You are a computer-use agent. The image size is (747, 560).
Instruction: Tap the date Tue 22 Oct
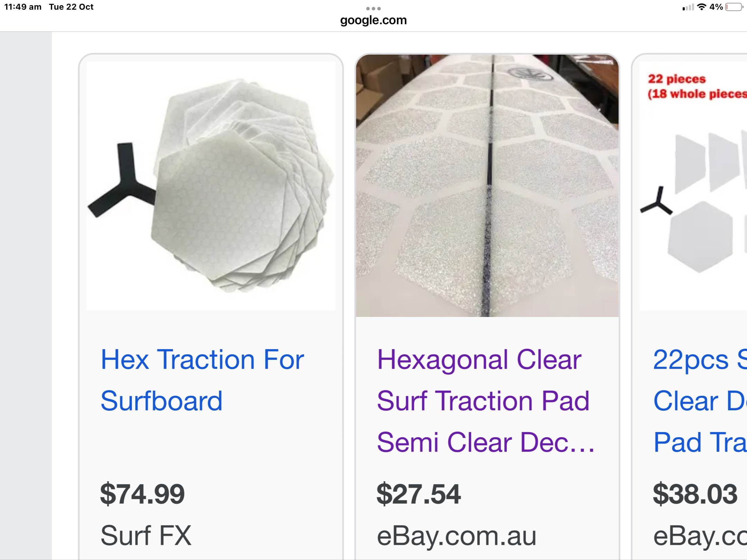click(71, 7)
